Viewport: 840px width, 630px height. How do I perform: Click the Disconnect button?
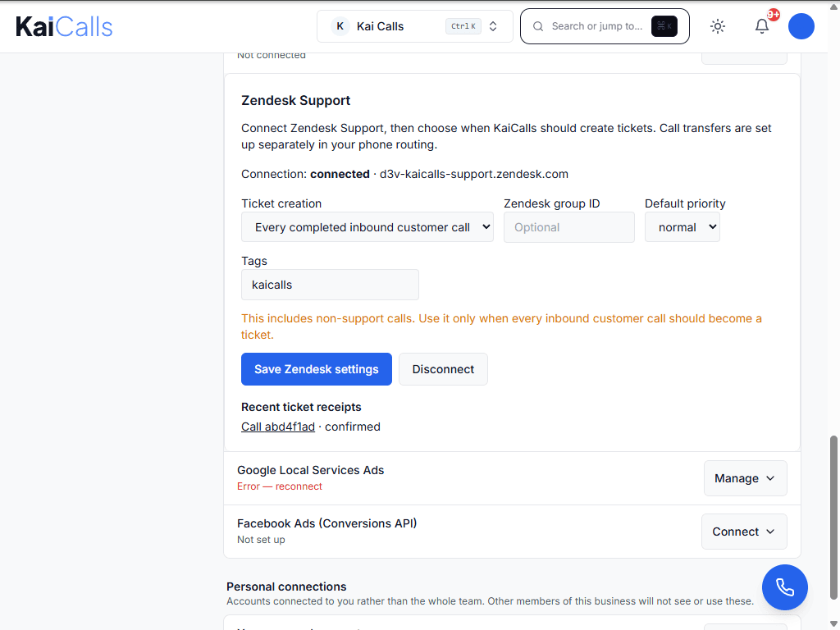pos(443,369)
